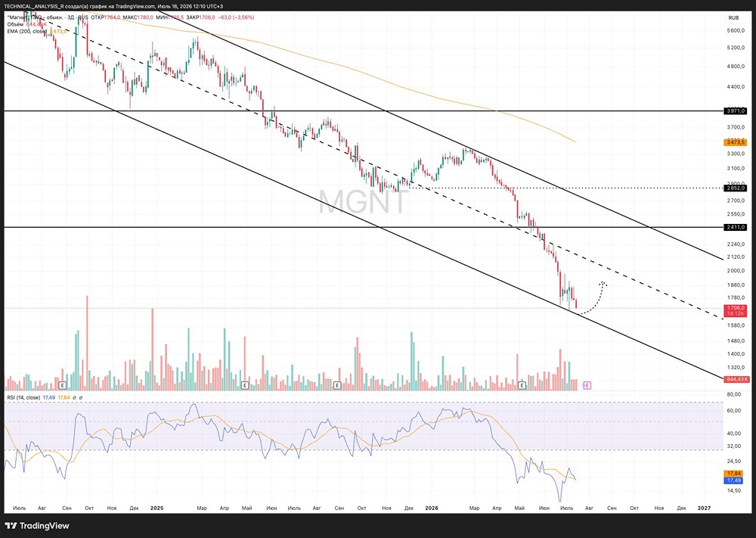
Task: Click the 80,00 RSI scale label
Action: (733, 395)
